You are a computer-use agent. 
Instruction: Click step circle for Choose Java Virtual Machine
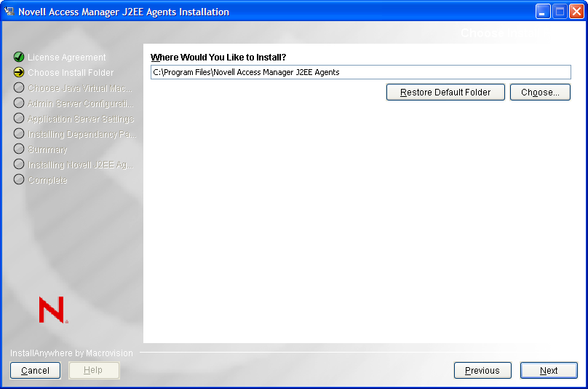coord(19,87)
